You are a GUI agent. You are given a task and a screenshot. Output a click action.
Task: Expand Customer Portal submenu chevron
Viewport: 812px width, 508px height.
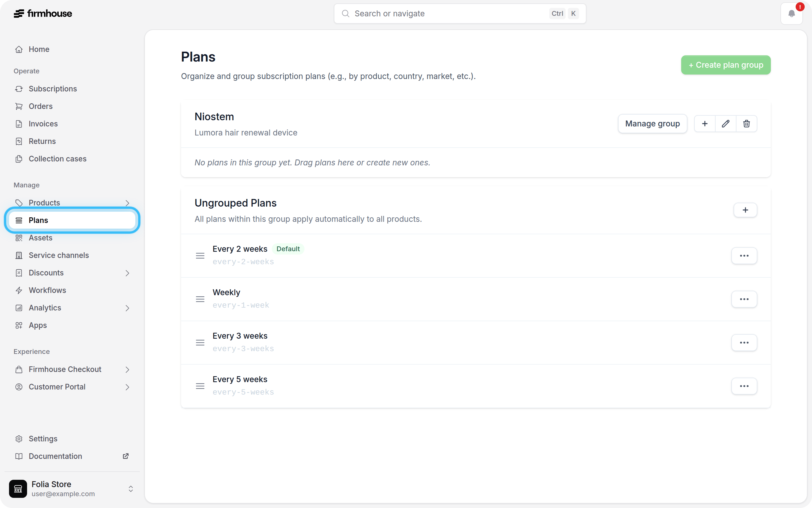(127, 387)
